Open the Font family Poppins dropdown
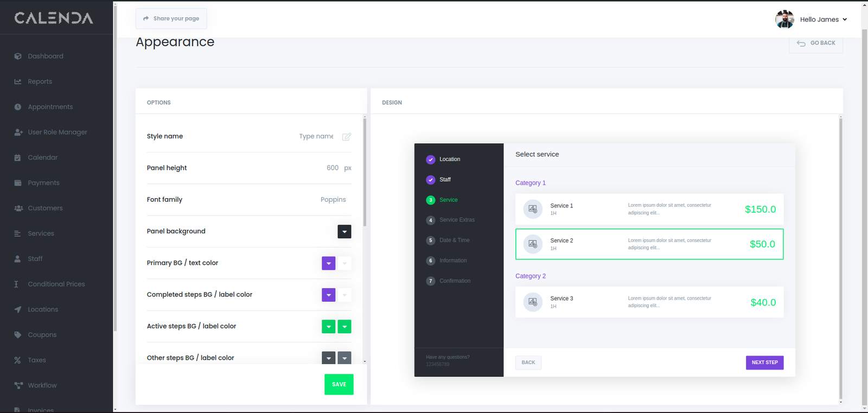Screen dimensions: 868x413 (333, 200)
